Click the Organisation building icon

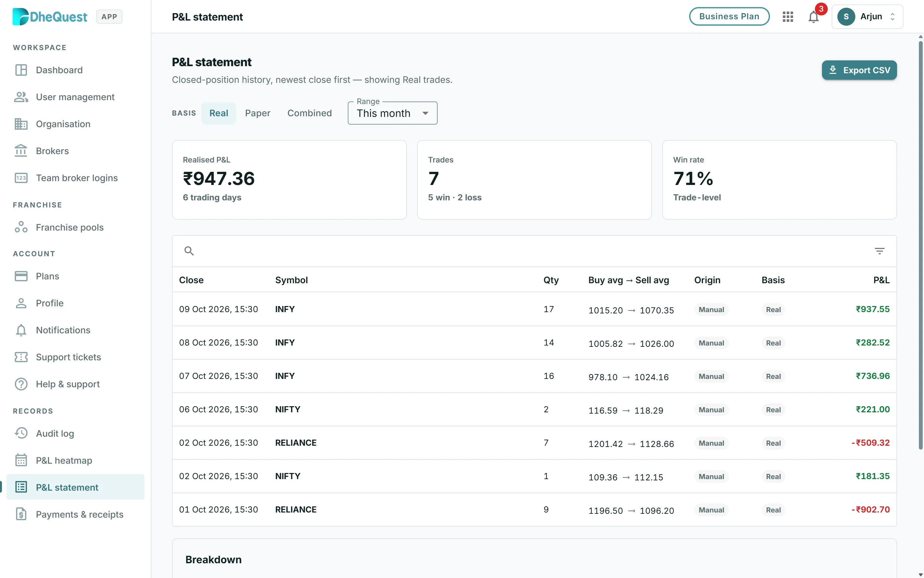coord(21,124)
